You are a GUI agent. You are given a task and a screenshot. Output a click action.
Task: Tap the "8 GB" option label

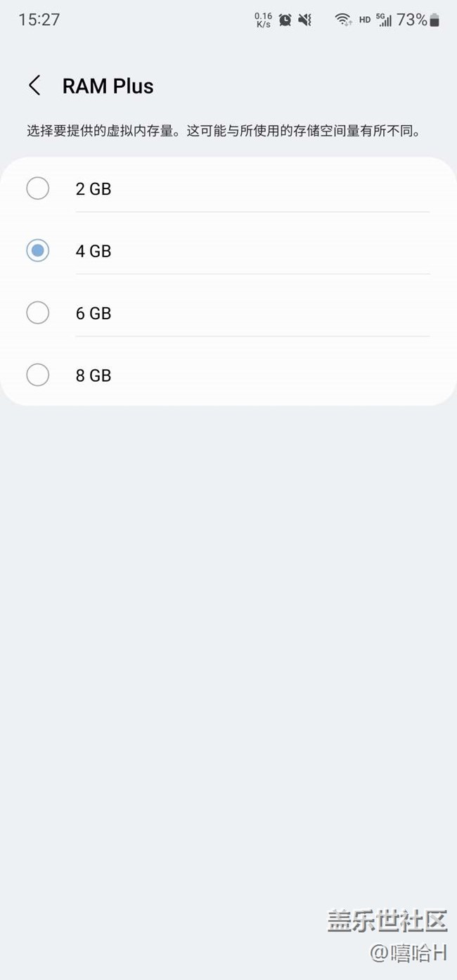click(x=94, y=375)
